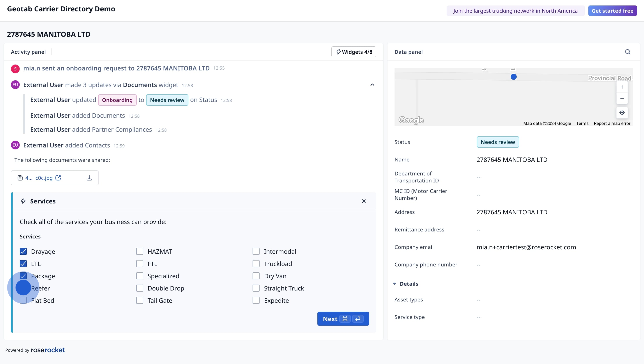Open c0c.jpg in new tab icon
This screenshot has height=364, width=644.
(x=58, y=178)
